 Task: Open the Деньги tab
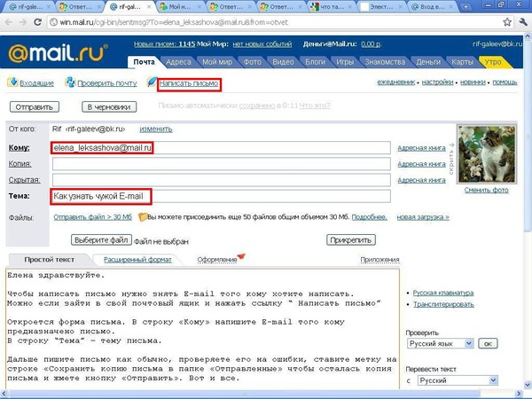tap(428, 62)
